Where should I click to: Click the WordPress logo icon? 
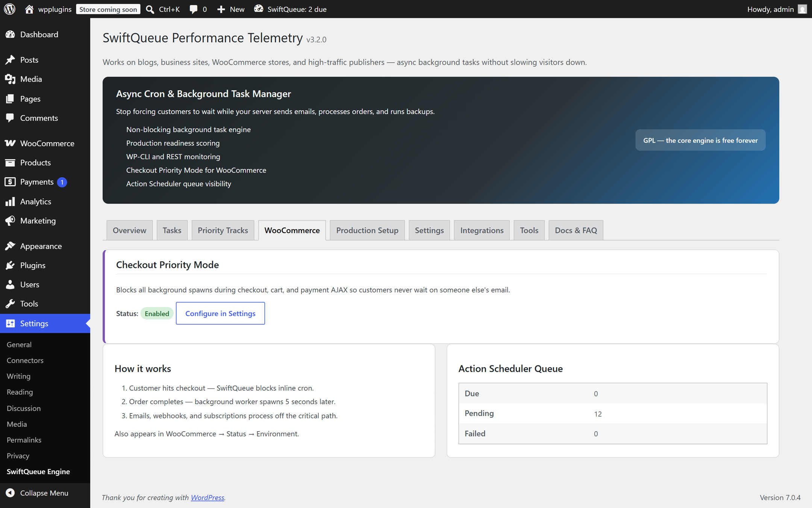pos(10,9)
